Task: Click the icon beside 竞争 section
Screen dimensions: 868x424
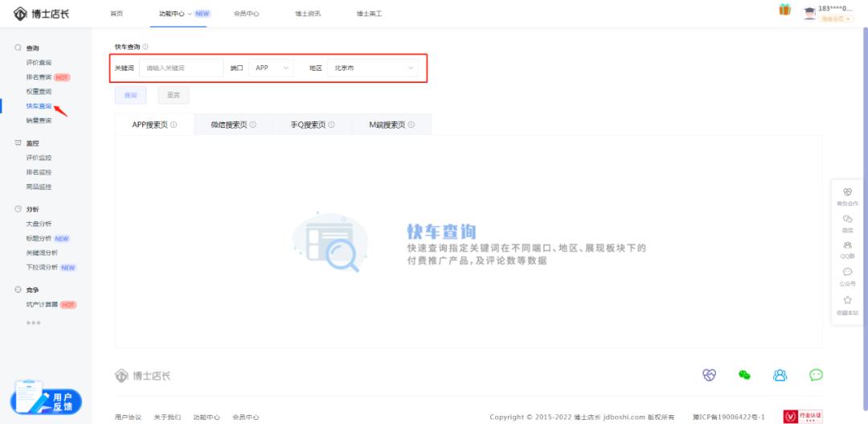Action: point(18,290)
